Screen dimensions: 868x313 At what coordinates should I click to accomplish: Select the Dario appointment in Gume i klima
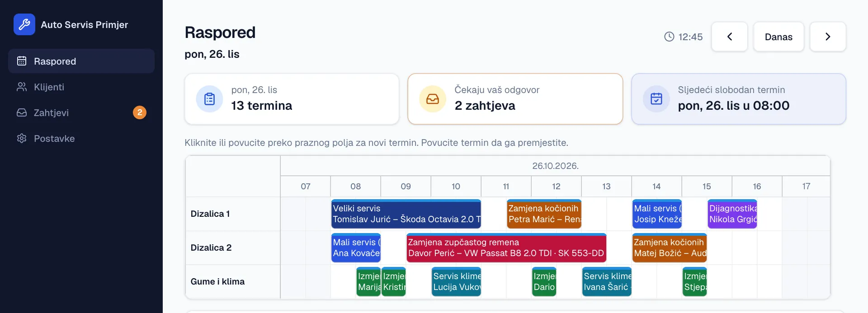tap(544, 281)
